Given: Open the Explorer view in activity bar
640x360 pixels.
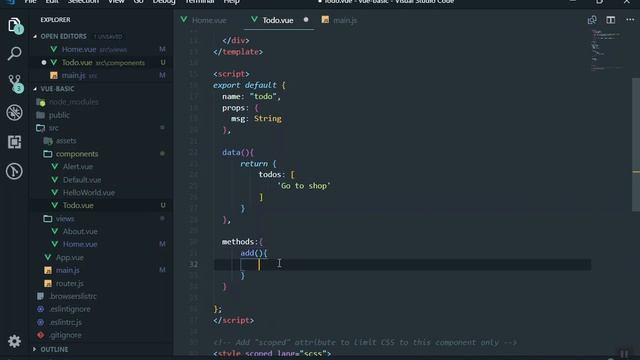Looking at the screenshot, I should pyautogui.click(x=14, y=25).
